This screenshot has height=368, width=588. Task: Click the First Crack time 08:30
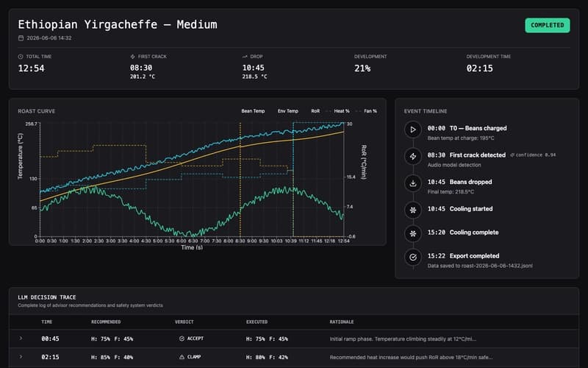(141, 68)
